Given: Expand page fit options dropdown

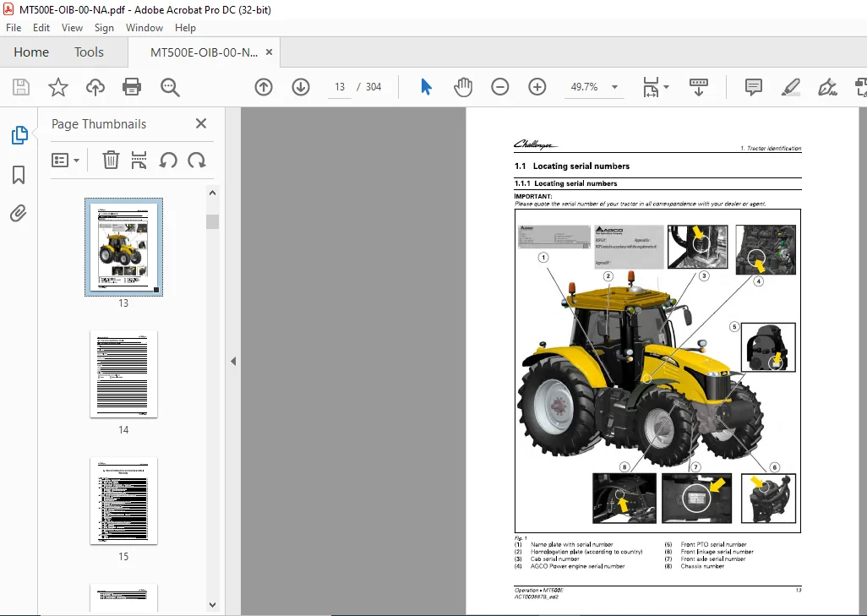Looking at the screenshot, I should pos(666,87).
